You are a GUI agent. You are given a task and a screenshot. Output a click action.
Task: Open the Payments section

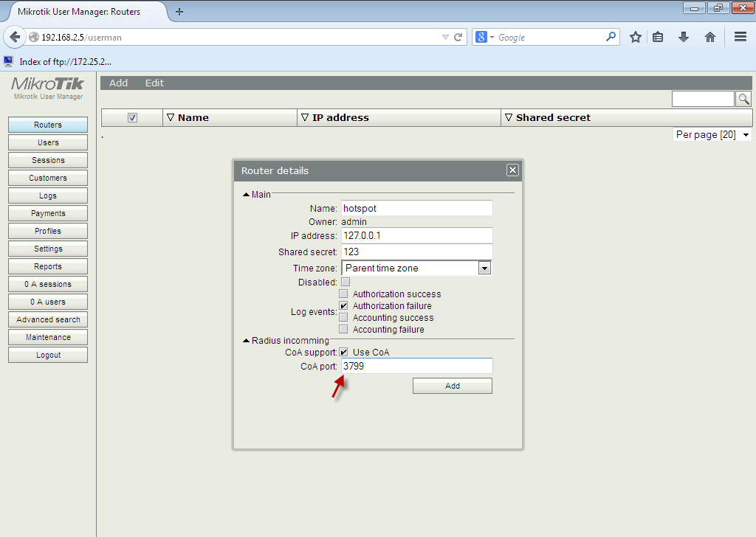48,213
